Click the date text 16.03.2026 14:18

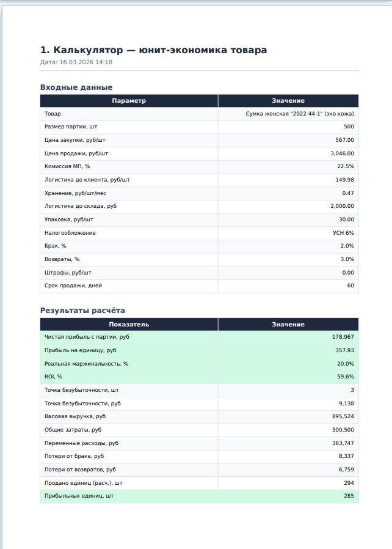85,62
